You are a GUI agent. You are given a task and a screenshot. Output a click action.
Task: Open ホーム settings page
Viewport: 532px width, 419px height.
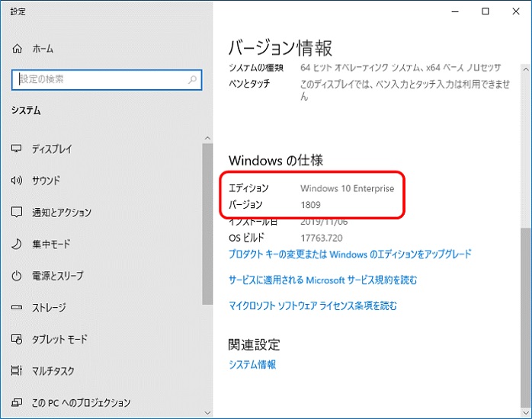43,49
